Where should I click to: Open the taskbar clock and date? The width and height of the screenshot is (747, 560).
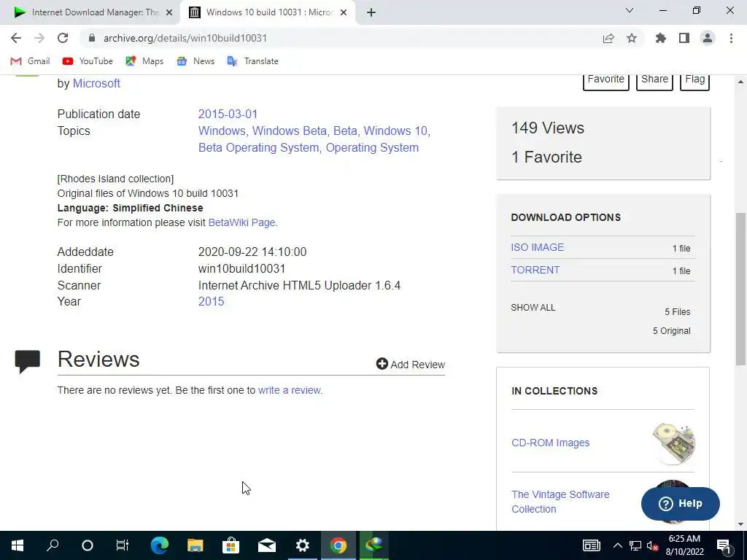pyautogui.click(x=684, y=545)
